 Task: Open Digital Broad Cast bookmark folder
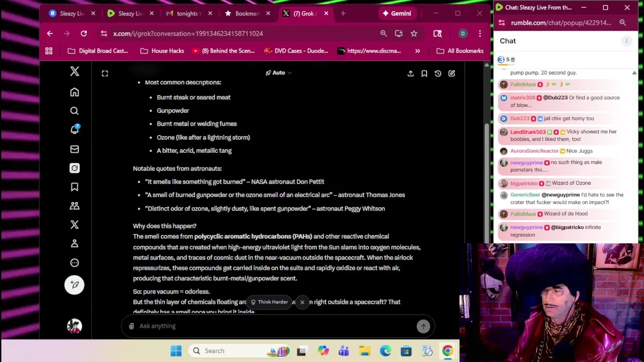click(x=98, y=51)
